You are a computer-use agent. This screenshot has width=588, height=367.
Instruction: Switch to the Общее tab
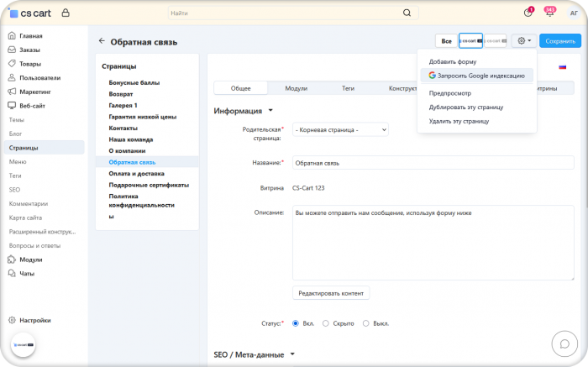point(241,88)
